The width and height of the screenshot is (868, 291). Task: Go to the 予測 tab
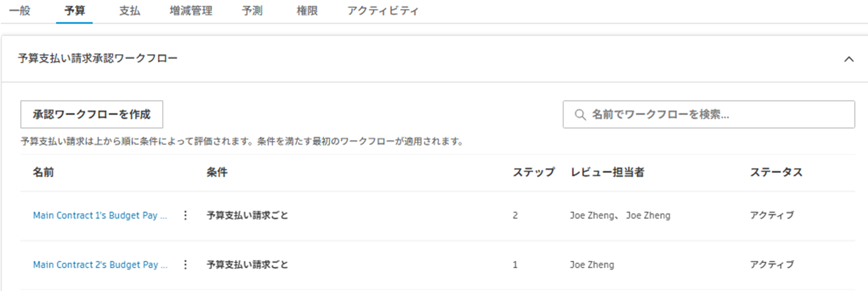click(252, 11)
